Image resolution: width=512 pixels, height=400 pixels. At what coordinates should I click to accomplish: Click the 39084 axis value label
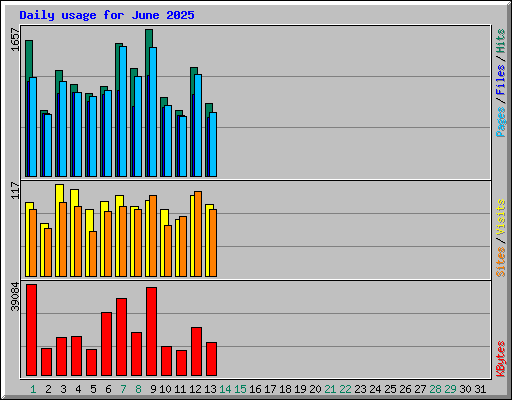(x=15, y=297)
